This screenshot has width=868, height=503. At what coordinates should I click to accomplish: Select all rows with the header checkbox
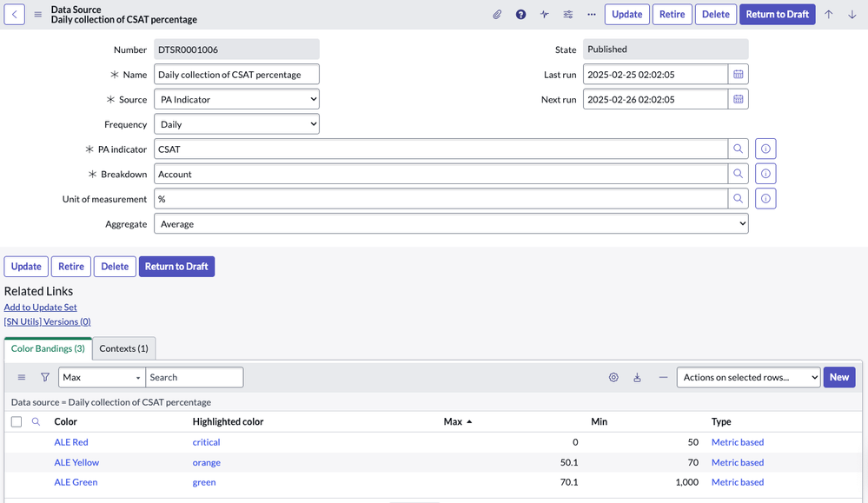click(15, 421)
